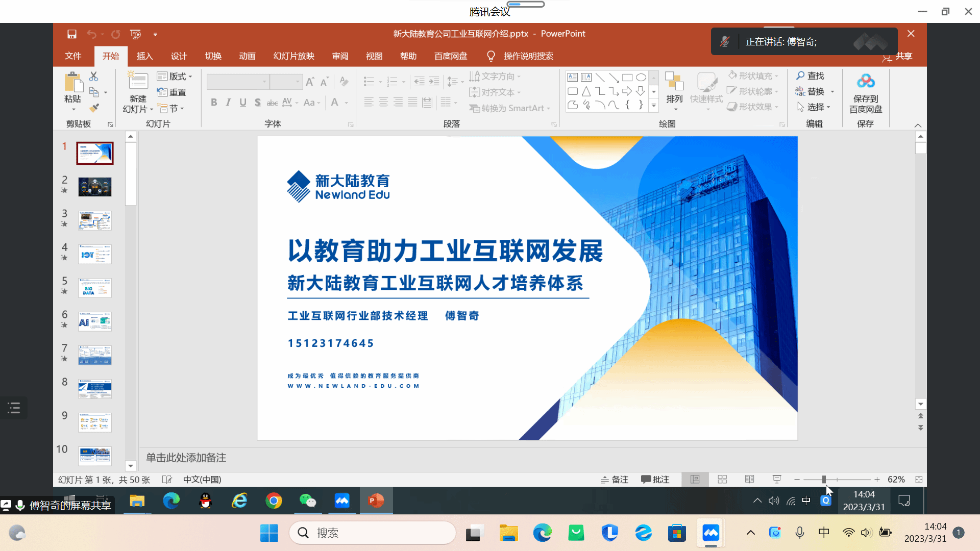The width and height of the screenshot is (980, 551).
Task: Select slide 4 thumbnail
Action: (x=95, y=254)
